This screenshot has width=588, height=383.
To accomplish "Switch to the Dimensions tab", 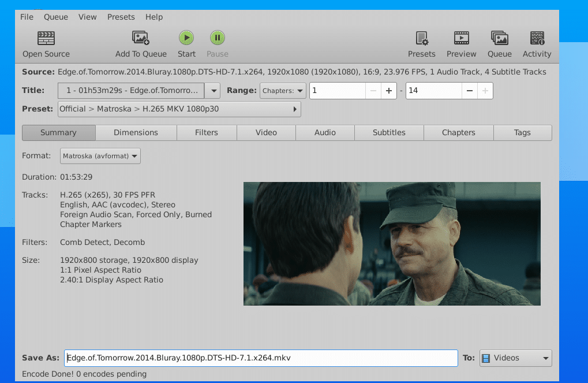I will pos(136,132).
